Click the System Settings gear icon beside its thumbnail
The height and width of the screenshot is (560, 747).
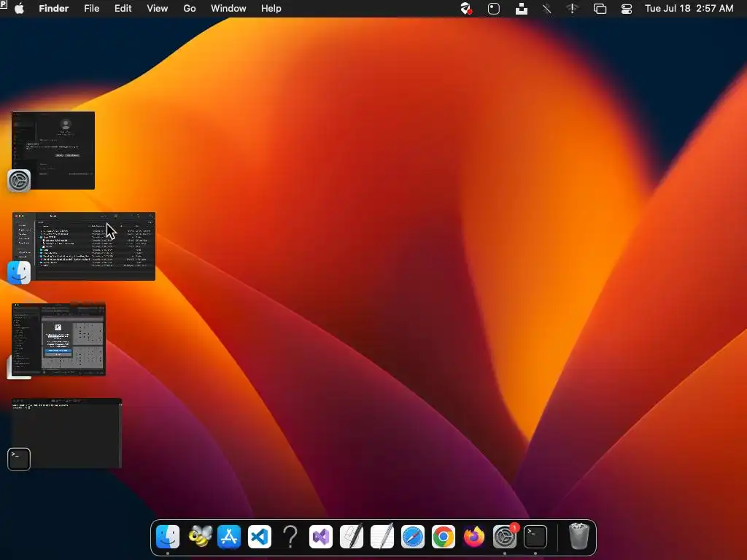pyautogui.click(x=19, y=181)
